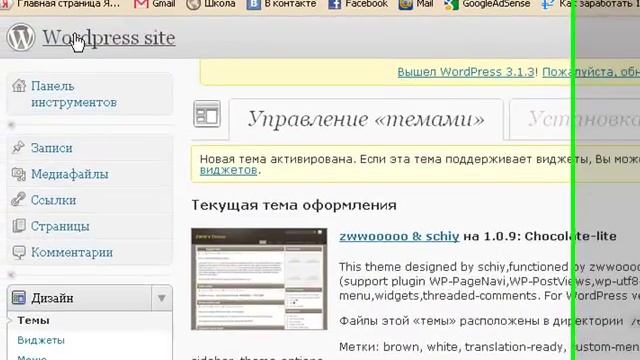Open the Вышел WordPress 3.1.3 link
640x360 pixels.
coord(466,72)
